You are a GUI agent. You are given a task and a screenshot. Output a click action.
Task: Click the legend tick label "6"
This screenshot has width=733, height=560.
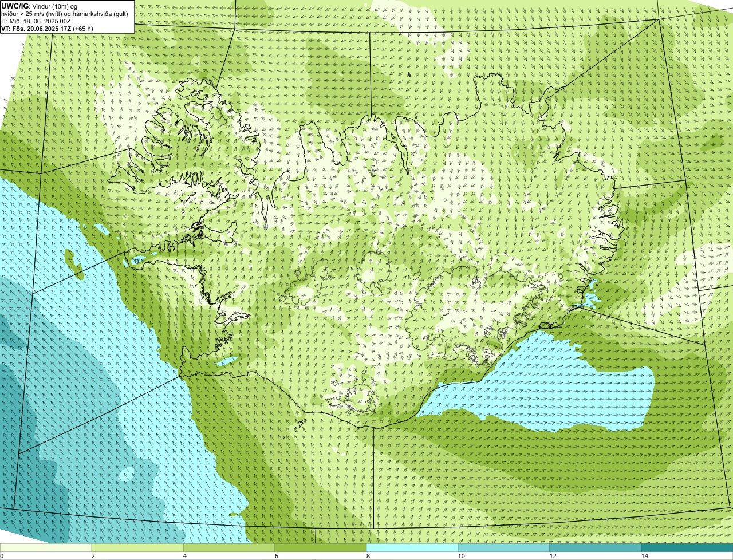click(x=276, y=556)
